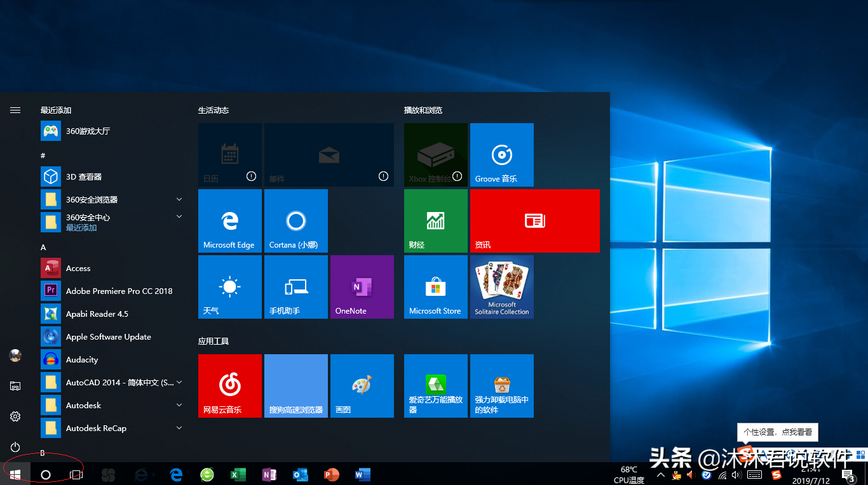The image size is (868, 485).
Task: Open the 网易云音乐 tile
Action: [230, 386]
